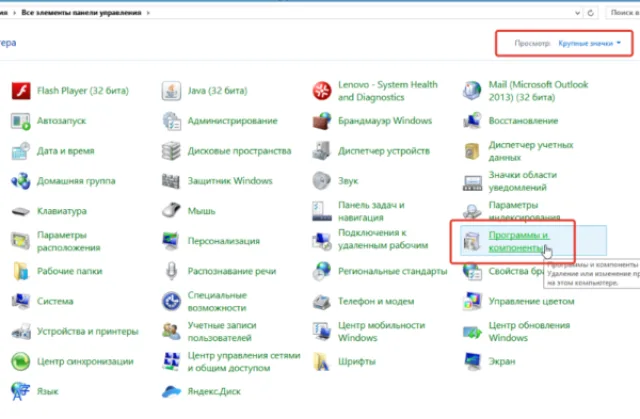Click the Mail Outlook 2013 icon
Image resolution: width=640 pixels, height=419 pixels.
click(472, 91)
